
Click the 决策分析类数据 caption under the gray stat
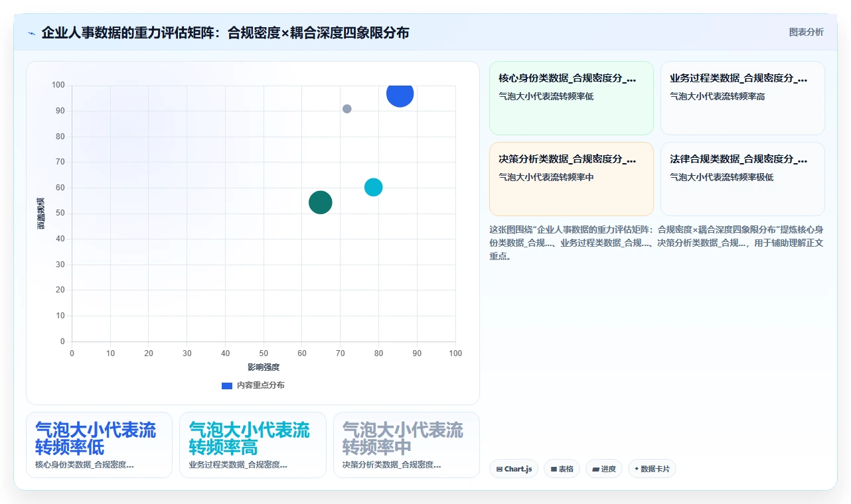coord(392,465)
